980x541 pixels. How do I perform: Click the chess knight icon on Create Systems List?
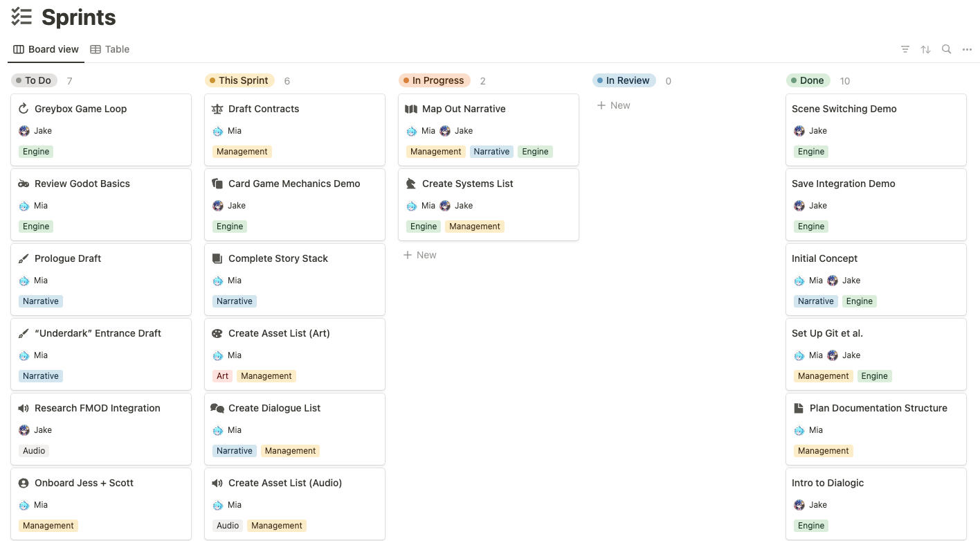coord(411,184)
